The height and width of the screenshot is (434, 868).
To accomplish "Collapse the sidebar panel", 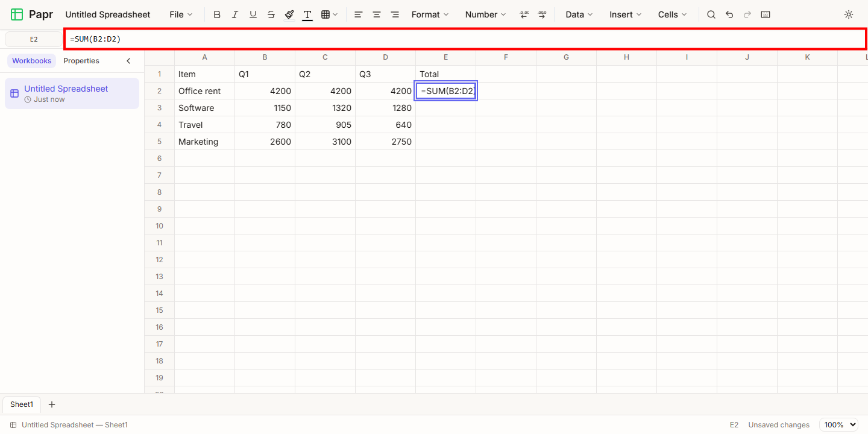I will coord(128,61).
